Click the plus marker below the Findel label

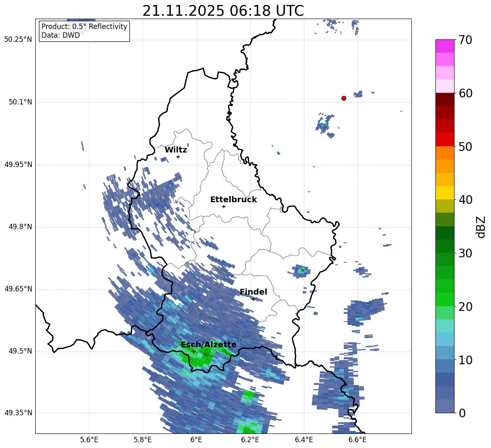[x=253, y=299]
